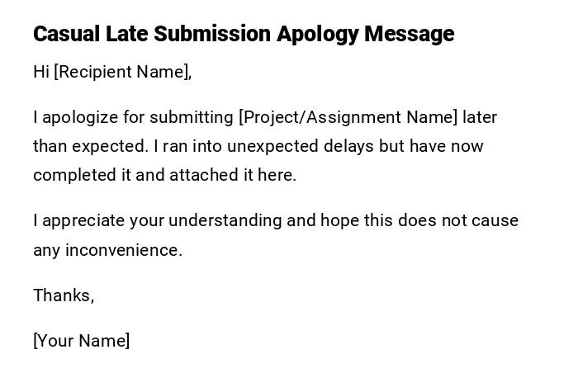Image resolution: width=578 pixels, height=392 pixels.
Task: Click the word "later" ending the first line
Action: click(x=480, y=117)
